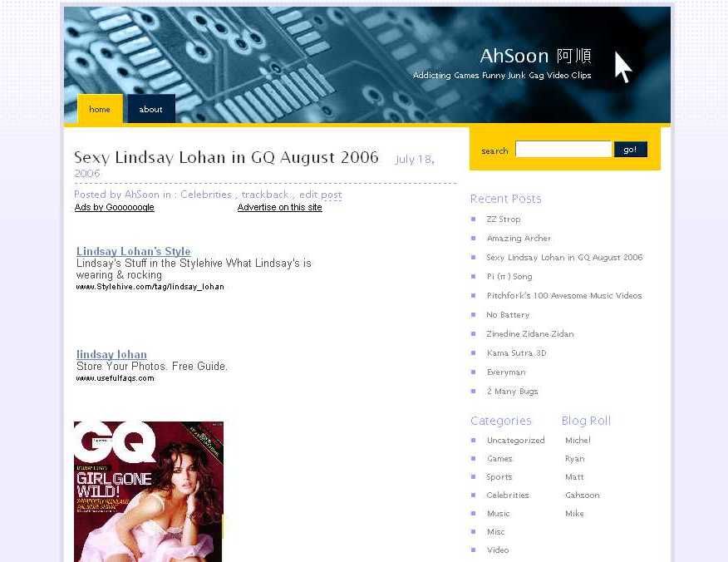Open Ads by Goooooogle link
The image size is (728, 562).
(x=114, y=207)
